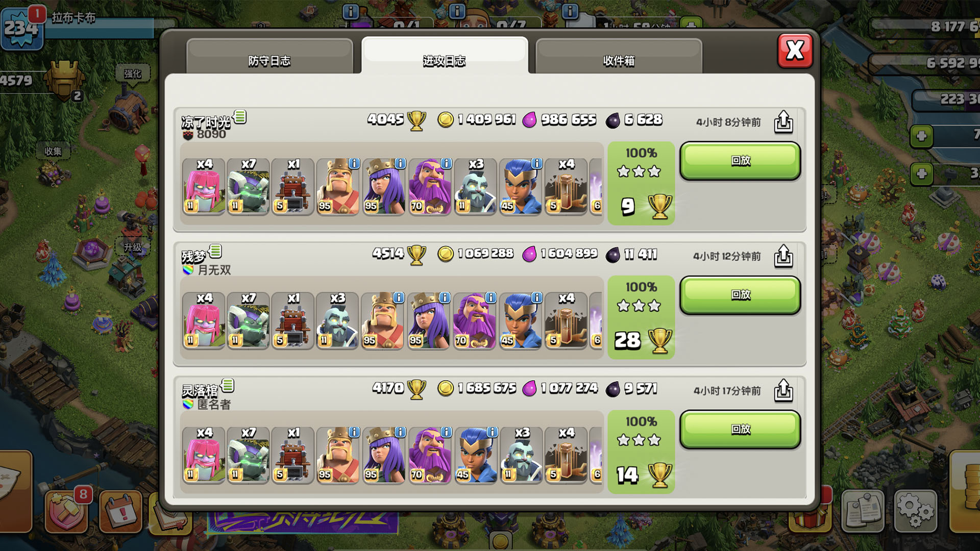Open player details badge next to 残梦
The height and width of the screenshot is (551, 980).
[x=216, y=251]
